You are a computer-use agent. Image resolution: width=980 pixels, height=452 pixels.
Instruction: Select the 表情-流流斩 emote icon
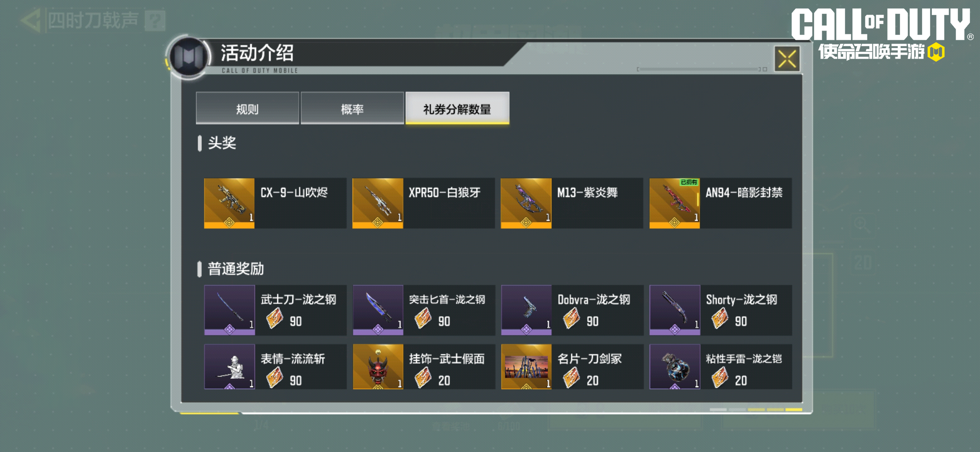pyautogui.click(x=230, y=367)
